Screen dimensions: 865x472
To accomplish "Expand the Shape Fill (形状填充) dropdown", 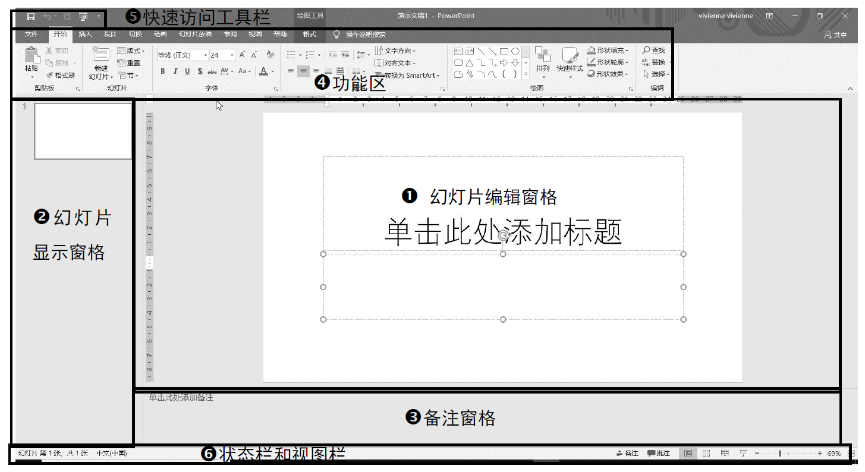I will pos(608,50).
